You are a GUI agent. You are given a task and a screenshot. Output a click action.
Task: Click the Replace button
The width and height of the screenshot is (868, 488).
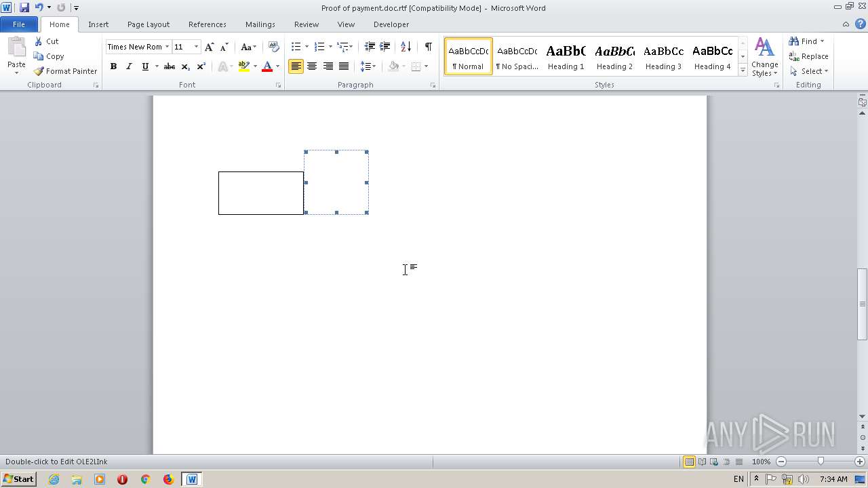pos(808,56)
